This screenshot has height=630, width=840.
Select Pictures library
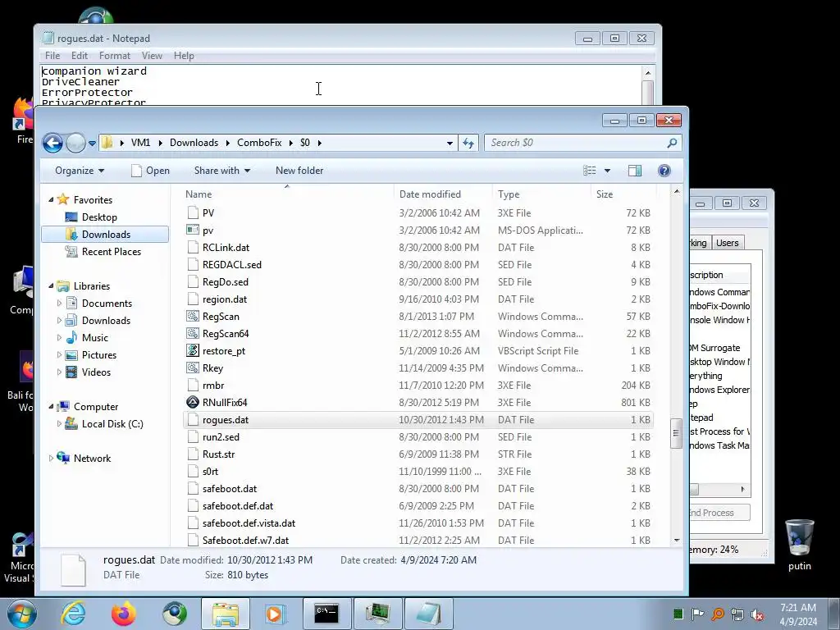(99, 354)
